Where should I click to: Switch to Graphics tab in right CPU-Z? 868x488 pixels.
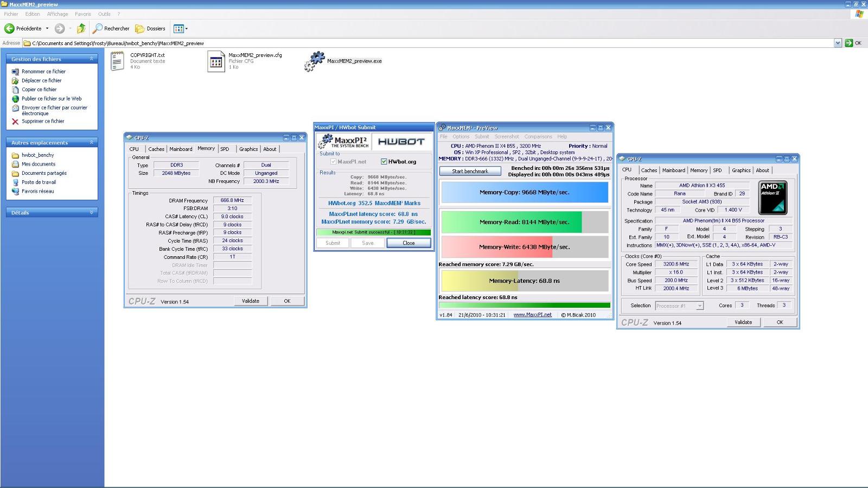[x=741, y=170]
